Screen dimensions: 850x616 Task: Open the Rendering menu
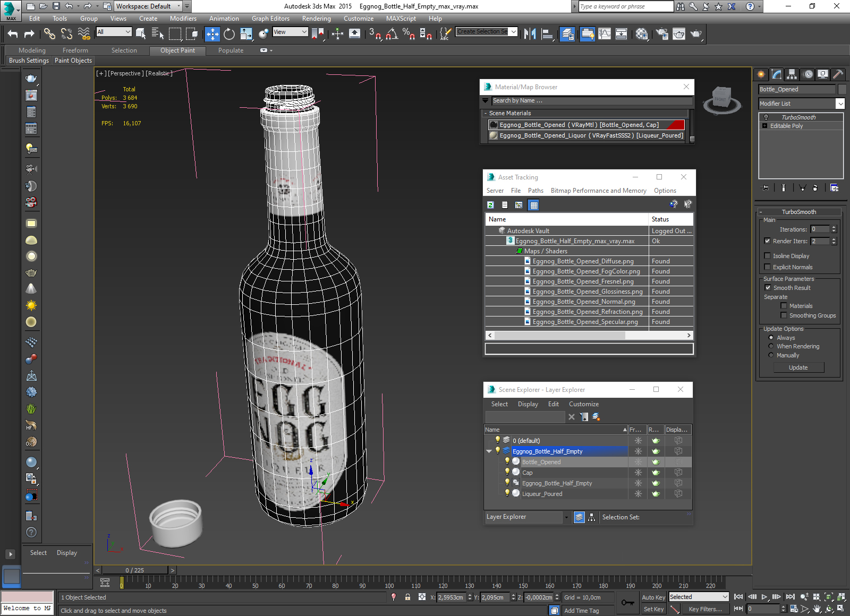[316, 19]
